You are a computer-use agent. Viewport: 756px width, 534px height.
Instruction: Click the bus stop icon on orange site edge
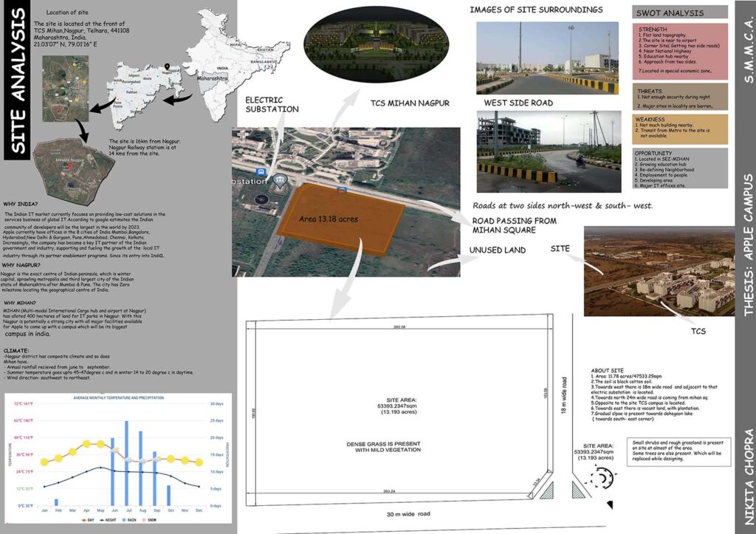[341, 190]
